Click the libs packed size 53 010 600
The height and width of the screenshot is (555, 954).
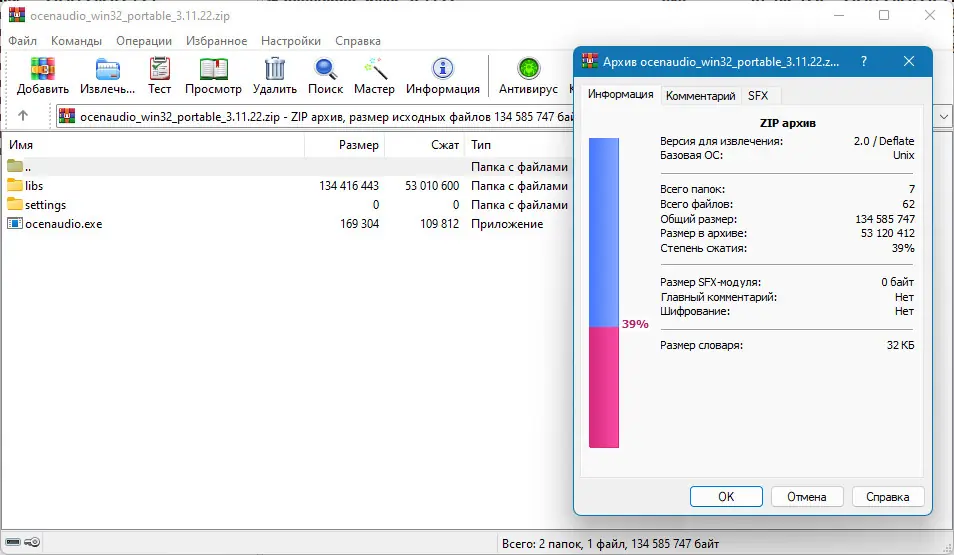pos(432,186)
